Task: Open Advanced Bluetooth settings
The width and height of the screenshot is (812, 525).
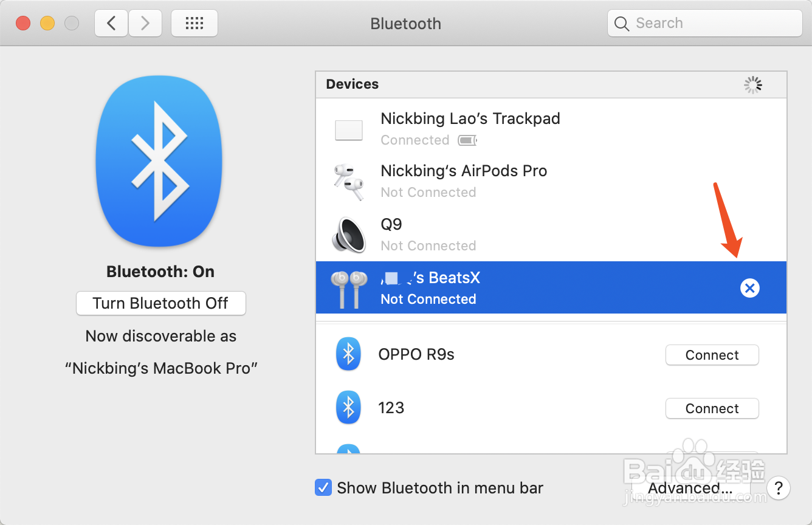Action: [x=690, y=488]
